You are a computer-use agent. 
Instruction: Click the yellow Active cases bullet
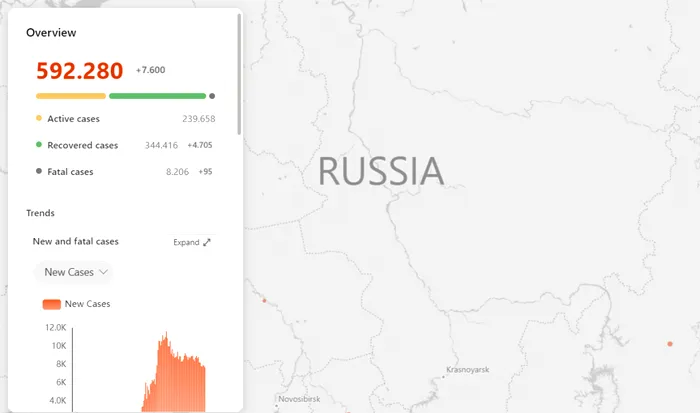pos(39,118)
